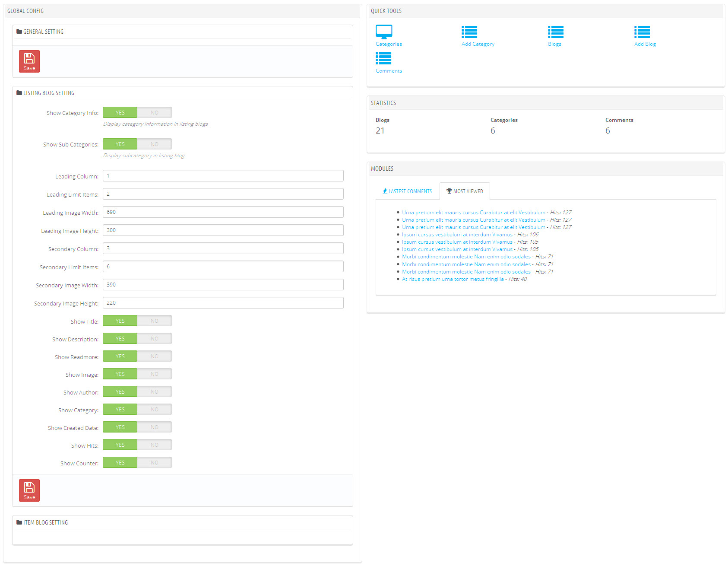728x579 pixels.
Task: Open the Blogs list icon
Action: (556, 32)
